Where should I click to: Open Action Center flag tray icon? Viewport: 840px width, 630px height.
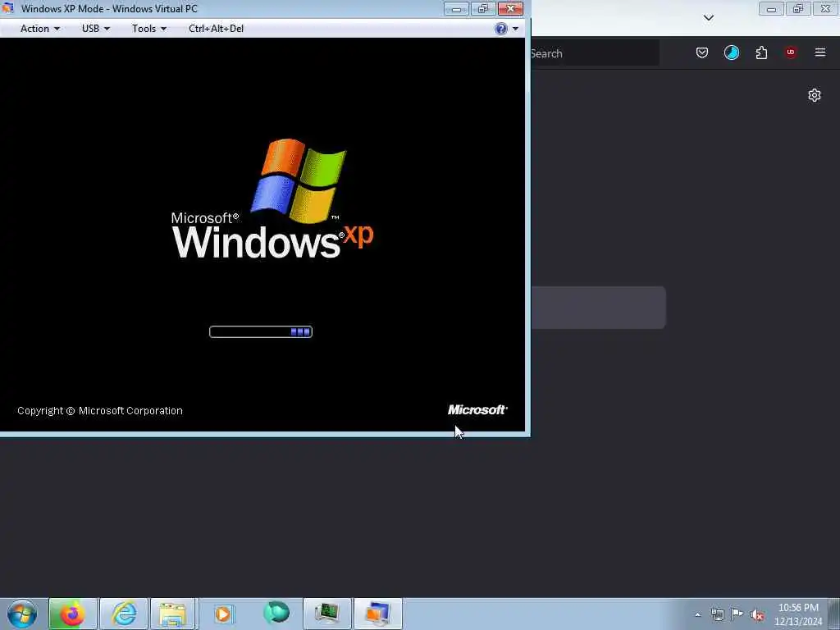click(x=737, y=614)
